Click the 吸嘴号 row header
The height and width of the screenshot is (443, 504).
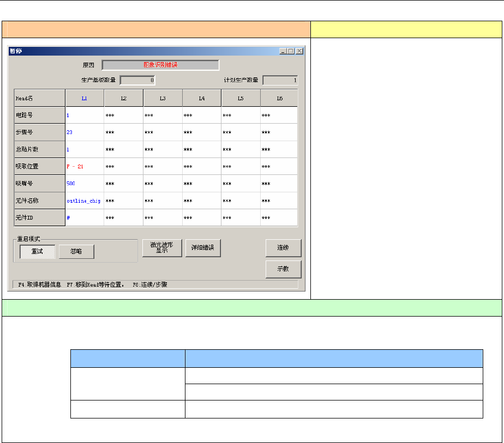[40, 184]
